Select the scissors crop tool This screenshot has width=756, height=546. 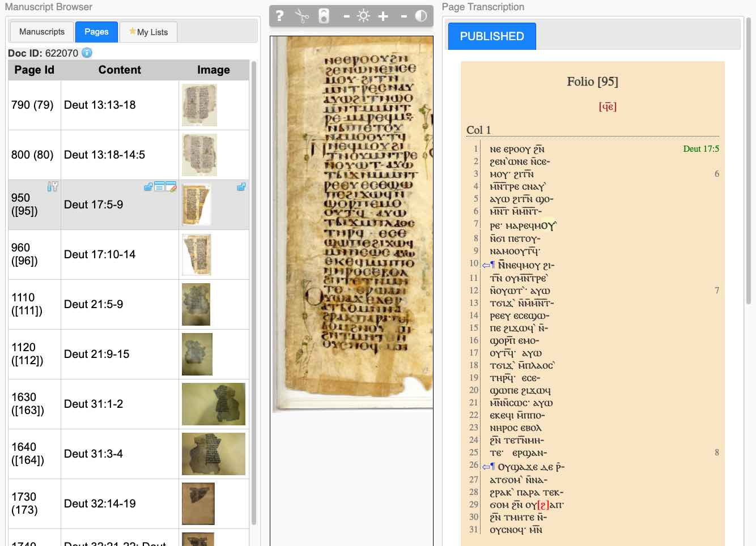302,16
